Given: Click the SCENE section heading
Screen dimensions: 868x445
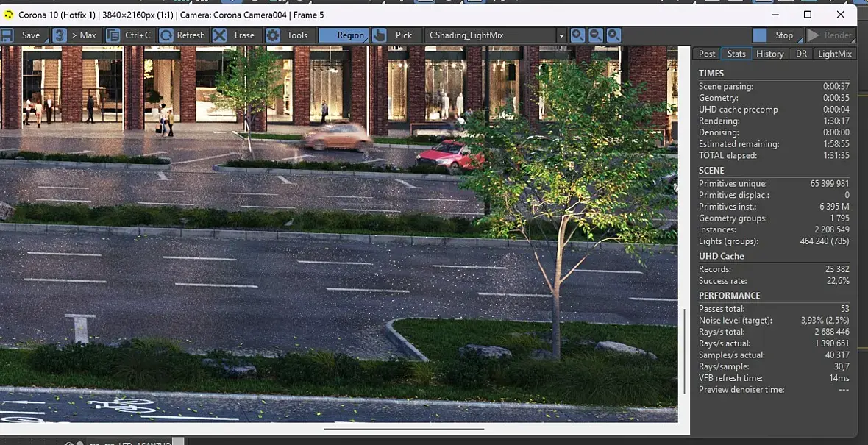Looking at the screenshot, I should [711, 171].
